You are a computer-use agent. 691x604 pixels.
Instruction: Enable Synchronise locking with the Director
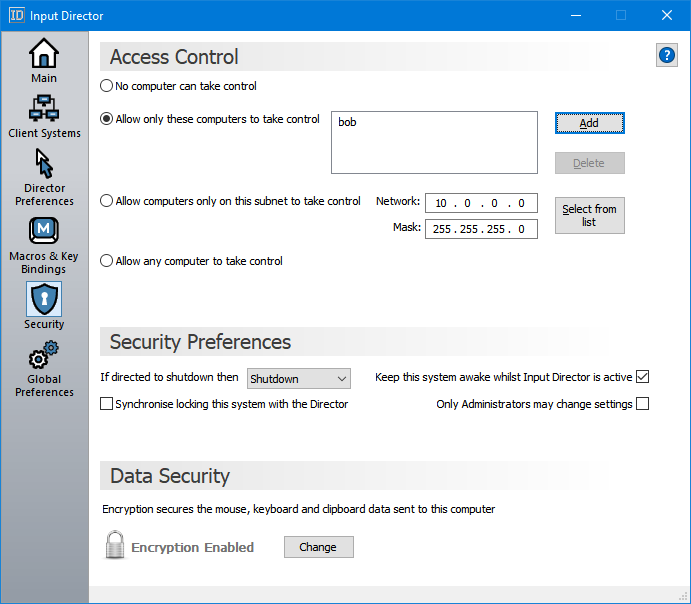pyautogui.click(x=107, y=404)
